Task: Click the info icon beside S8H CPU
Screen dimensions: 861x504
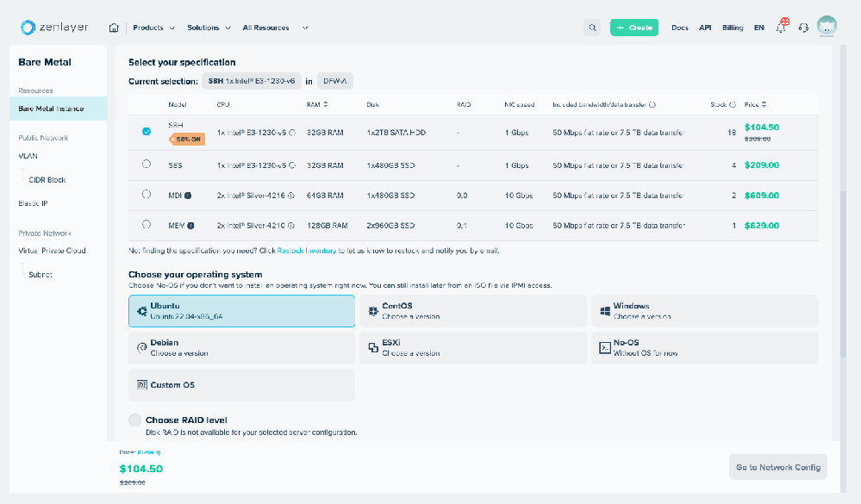Action: point(292,133)
